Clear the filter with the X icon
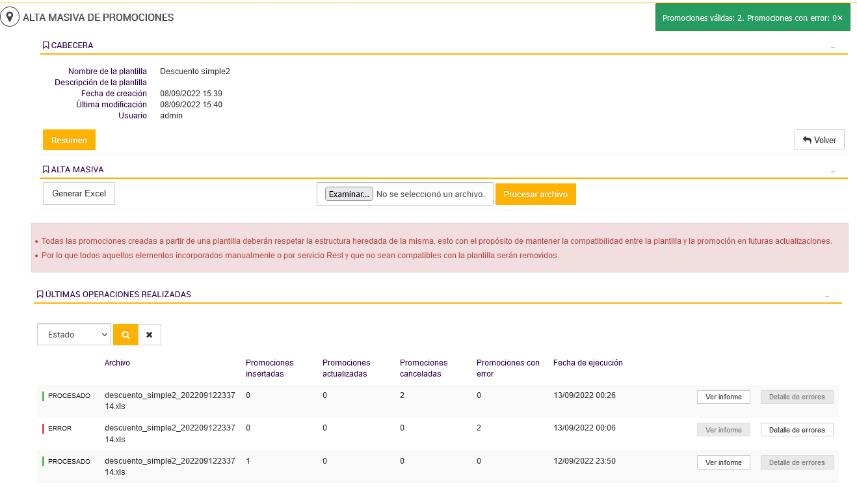This screenshot has height=504, width=857. point(150,334)
